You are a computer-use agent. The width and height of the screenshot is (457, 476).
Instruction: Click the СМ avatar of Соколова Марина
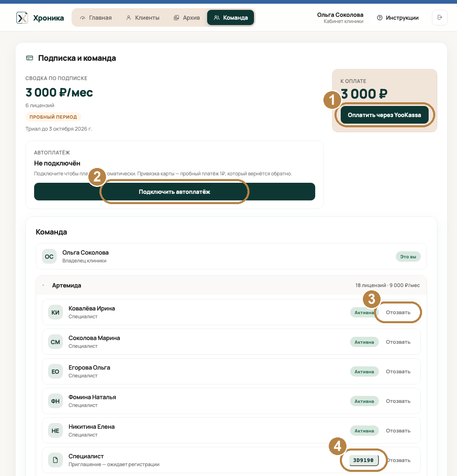coord(55,342)
